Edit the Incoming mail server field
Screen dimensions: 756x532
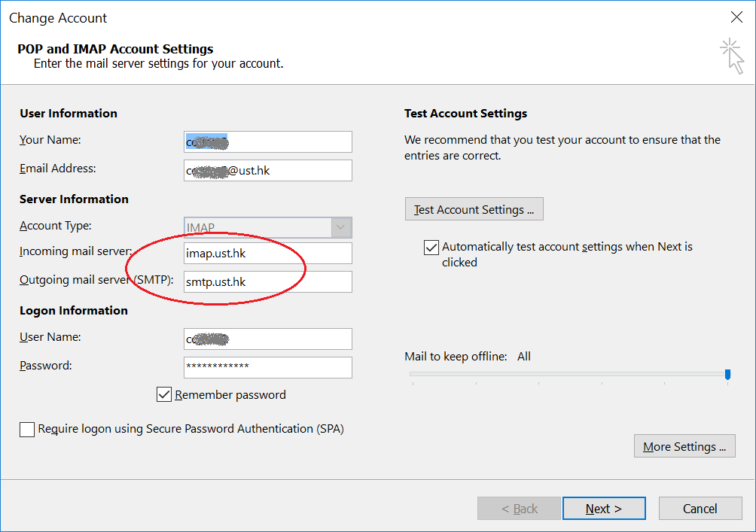tap(267, 254)
